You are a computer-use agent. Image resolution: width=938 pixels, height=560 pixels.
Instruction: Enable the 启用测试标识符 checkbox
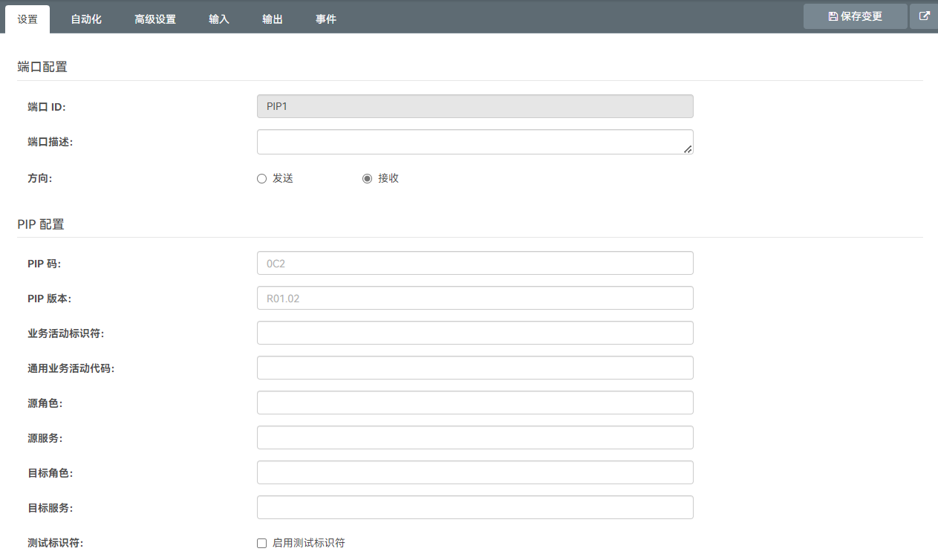point(261,543)
